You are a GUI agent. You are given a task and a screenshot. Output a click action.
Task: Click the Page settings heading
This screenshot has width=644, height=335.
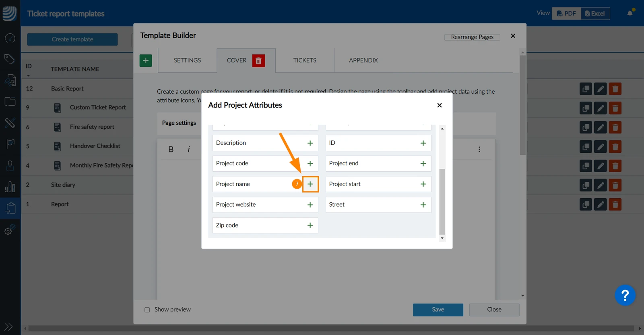(179, 123)
